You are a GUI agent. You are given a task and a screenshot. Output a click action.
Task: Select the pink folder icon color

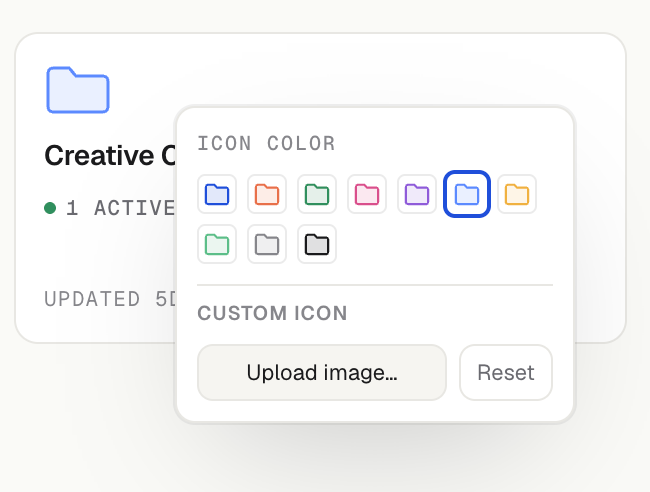coord(367,194)
